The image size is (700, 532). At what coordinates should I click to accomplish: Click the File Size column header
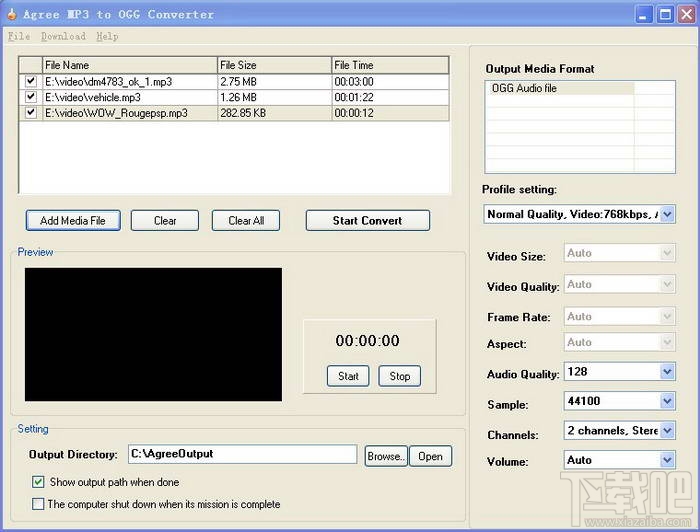(x=275, y=65)
